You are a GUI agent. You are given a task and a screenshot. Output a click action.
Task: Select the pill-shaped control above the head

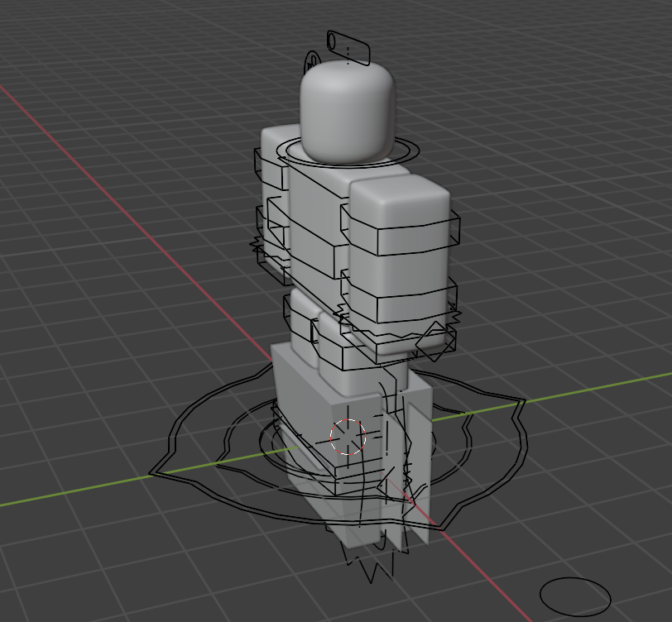click(x=348, y=48)
